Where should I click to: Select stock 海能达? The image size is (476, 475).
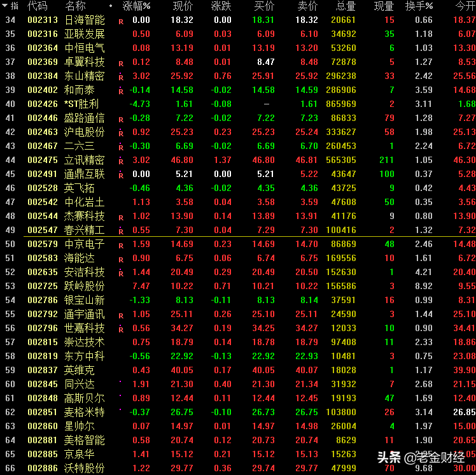pyautogui.click(x=80, y=258)
